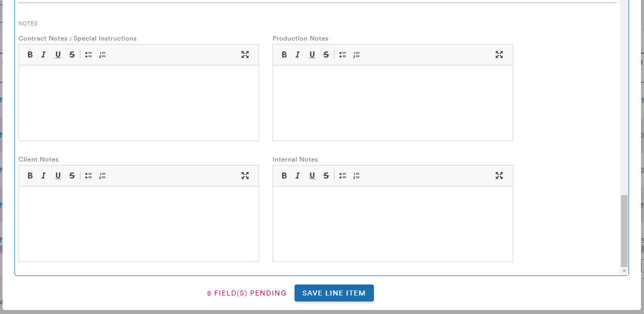This screenshot has width=644, height=314.
Task: Insert bulleted list in Contract Notes
Action: pos(88,54)
